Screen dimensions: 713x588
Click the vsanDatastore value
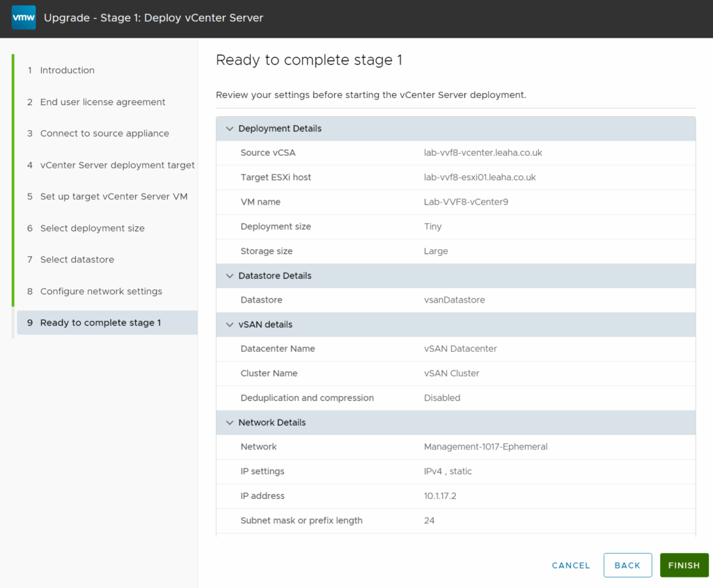[454, 300]
